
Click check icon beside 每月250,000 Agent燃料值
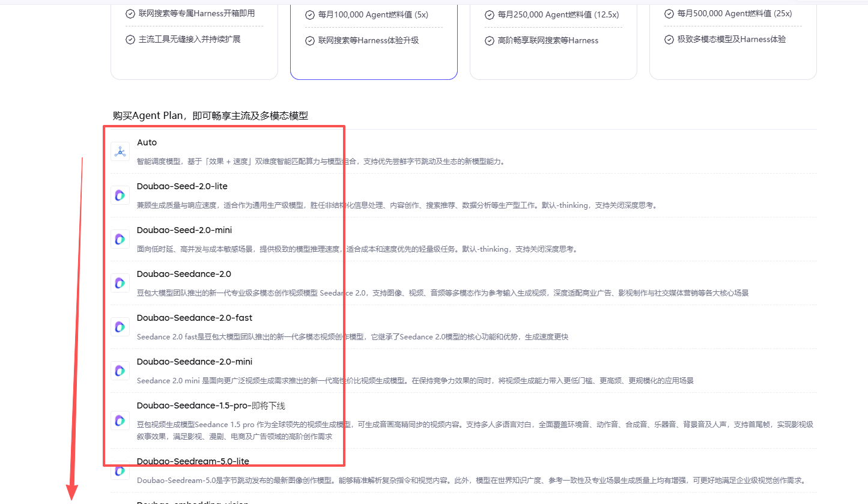[490, 15]
